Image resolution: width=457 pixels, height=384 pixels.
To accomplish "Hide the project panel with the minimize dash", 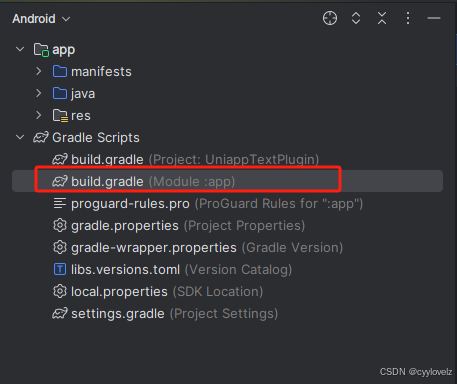I will [x=434, y=18].
